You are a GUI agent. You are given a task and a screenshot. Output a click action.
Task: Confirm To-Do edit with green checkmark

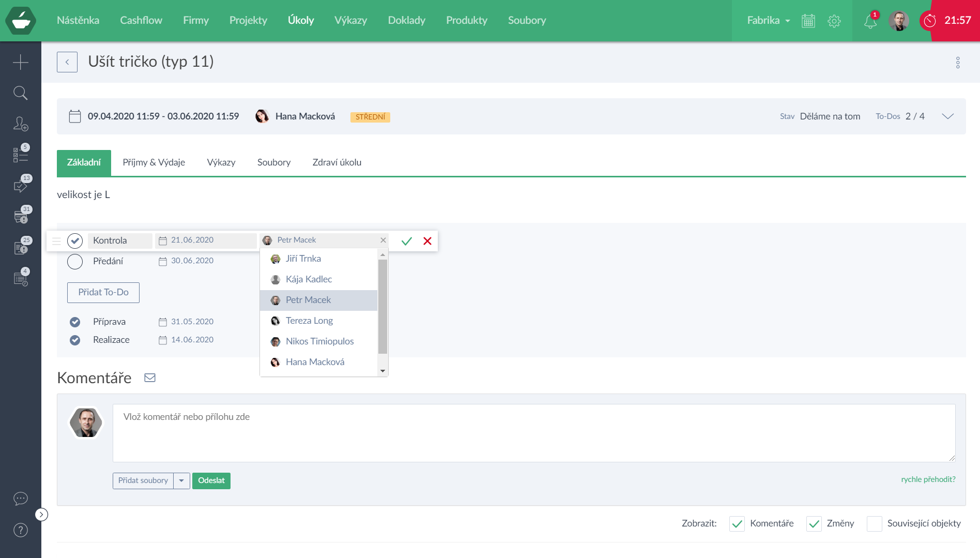[407, 241]
